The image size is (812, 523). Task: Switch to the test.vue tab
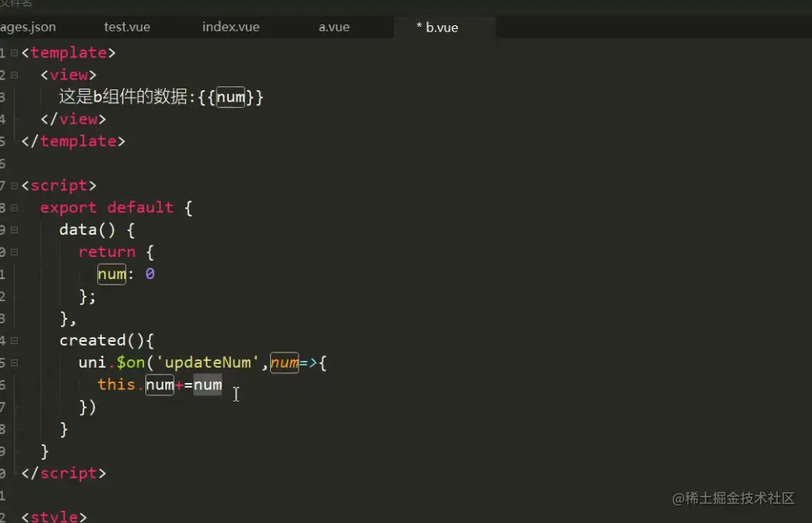tap(127, 27)
